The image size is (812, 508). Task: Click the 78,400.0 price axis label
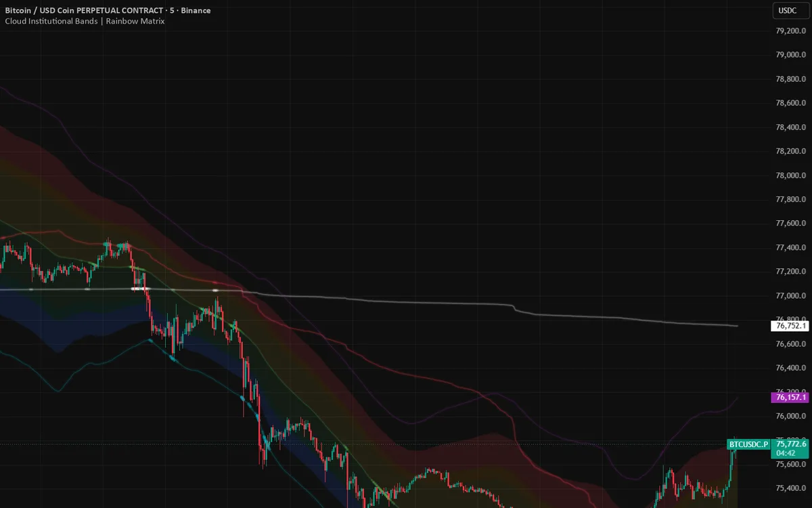point(790,127)
